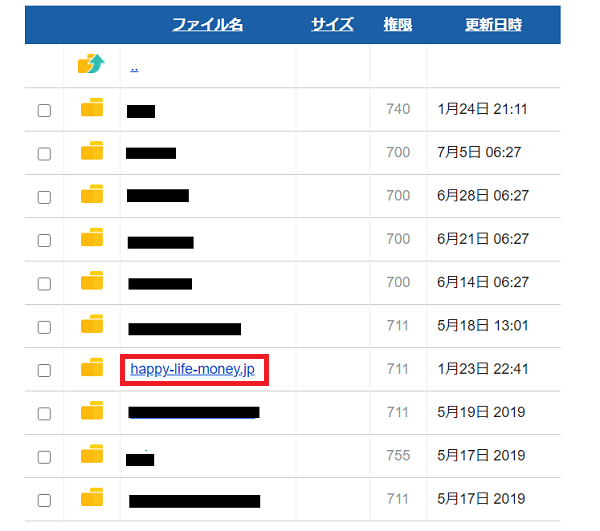
Task: Click date 1月23日 22:41
Action: click(x=483, y=369)
